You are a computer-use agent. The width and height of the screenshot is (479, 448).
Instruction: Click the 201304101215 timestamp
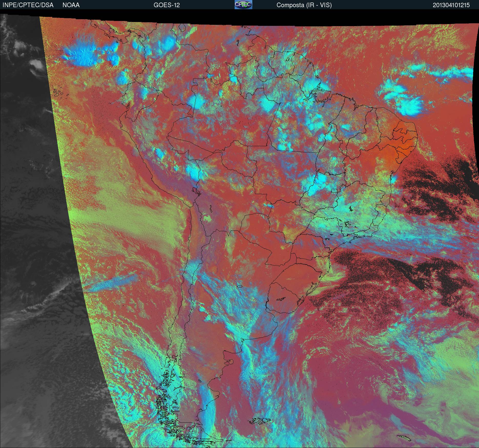[451, 5]
